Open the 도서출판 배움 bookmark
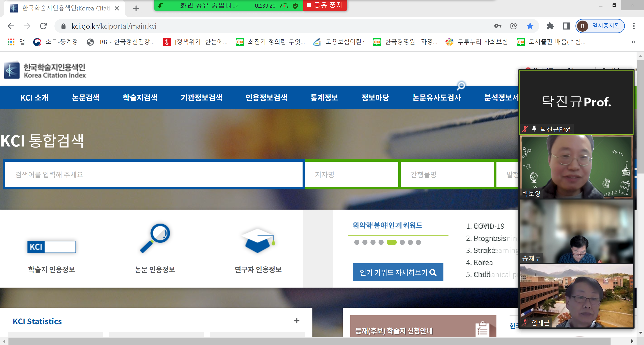The height and width of the screenshot is (345, 644). (x=551, y=42)
